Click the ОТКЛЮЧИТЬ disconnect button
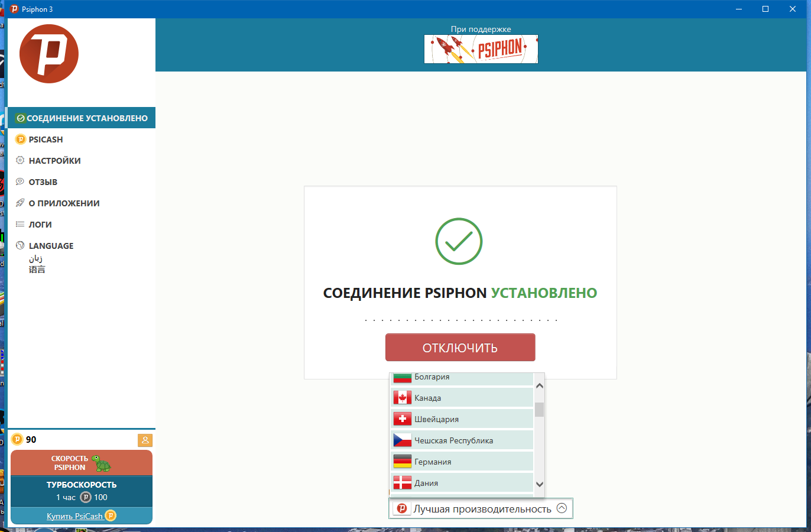This screenshot has width=811, height=532. (460, 348)
